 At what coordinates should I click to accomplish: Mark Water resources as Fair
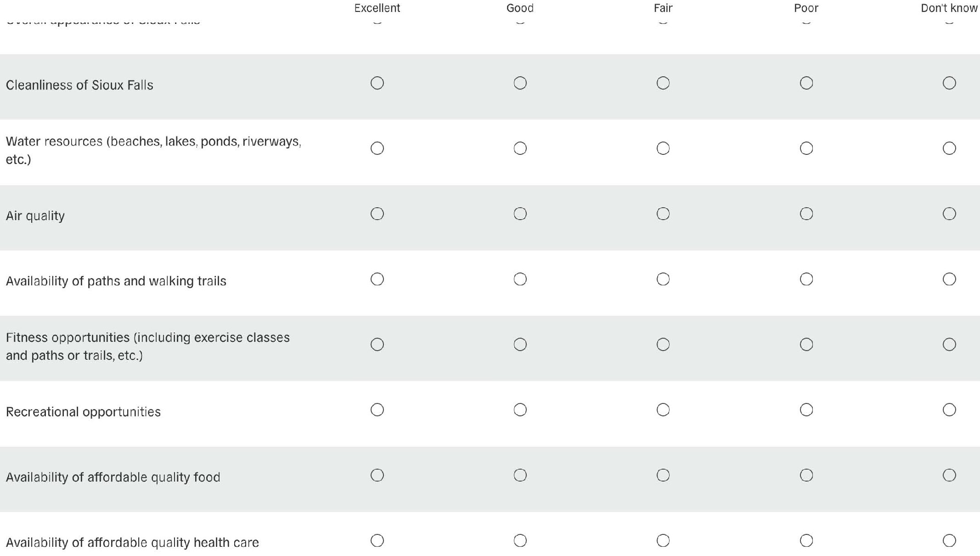pyautogui.click(x=663, y=148)
